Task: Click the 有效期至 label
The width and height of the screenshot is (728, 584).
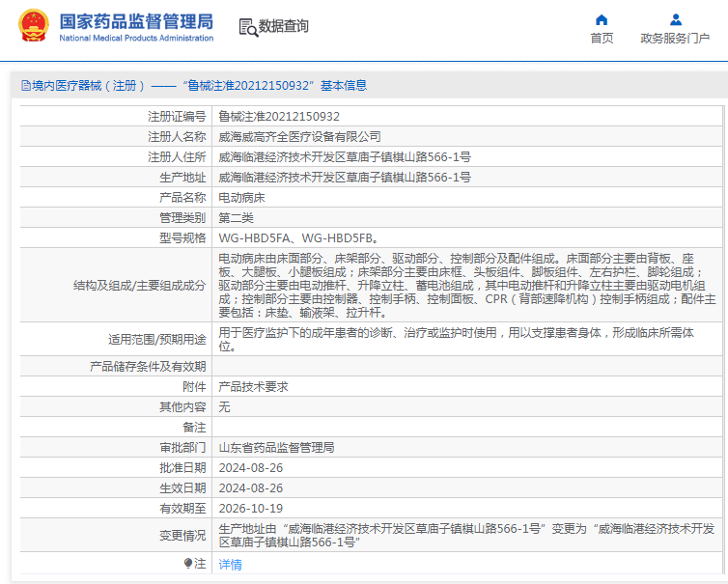Action: (182, 509)
